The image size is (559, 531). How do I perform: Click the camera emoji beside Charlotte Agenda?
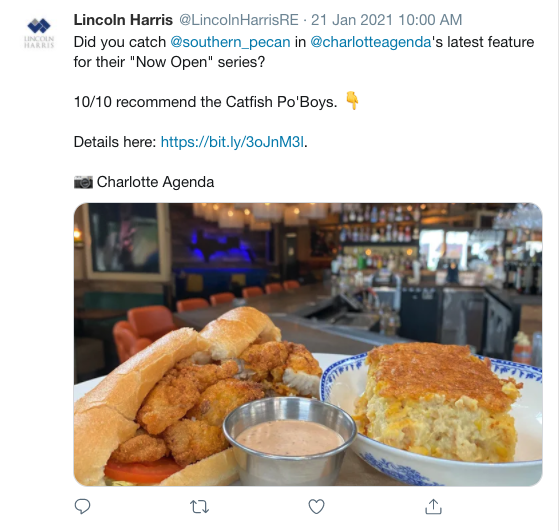(x=83, y=182)
